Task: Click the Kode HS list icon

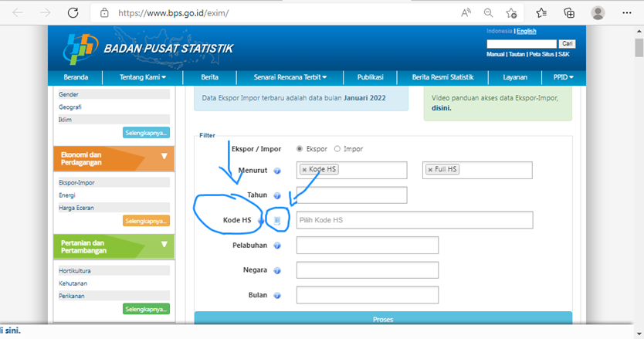Action: tap(277, 221)
